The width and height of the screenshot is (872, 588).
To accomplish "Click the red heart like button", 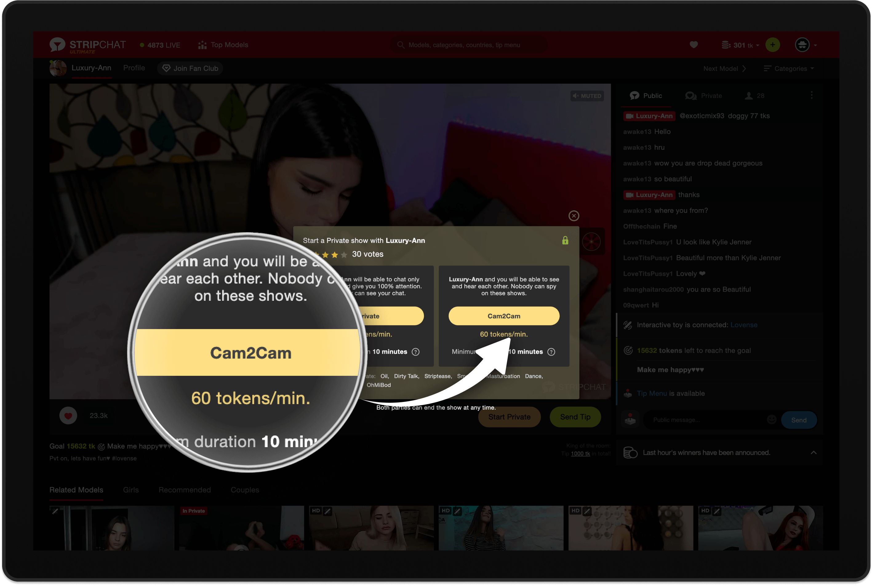I will point(68,415).
